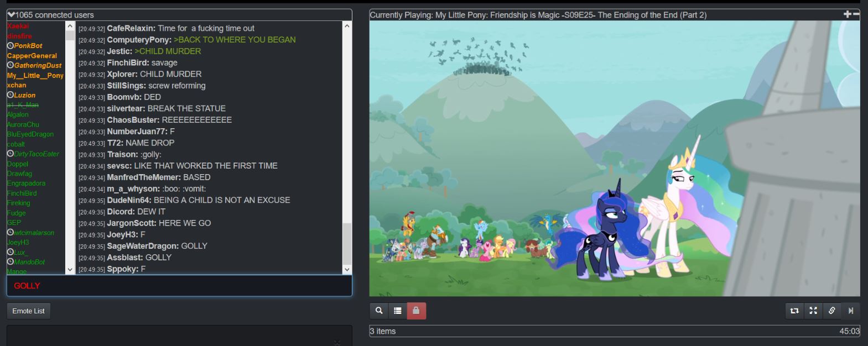Image resolution: width=868 pixels, height=346 pixels.
Task: Get the current video link
Action: (832, 311)
